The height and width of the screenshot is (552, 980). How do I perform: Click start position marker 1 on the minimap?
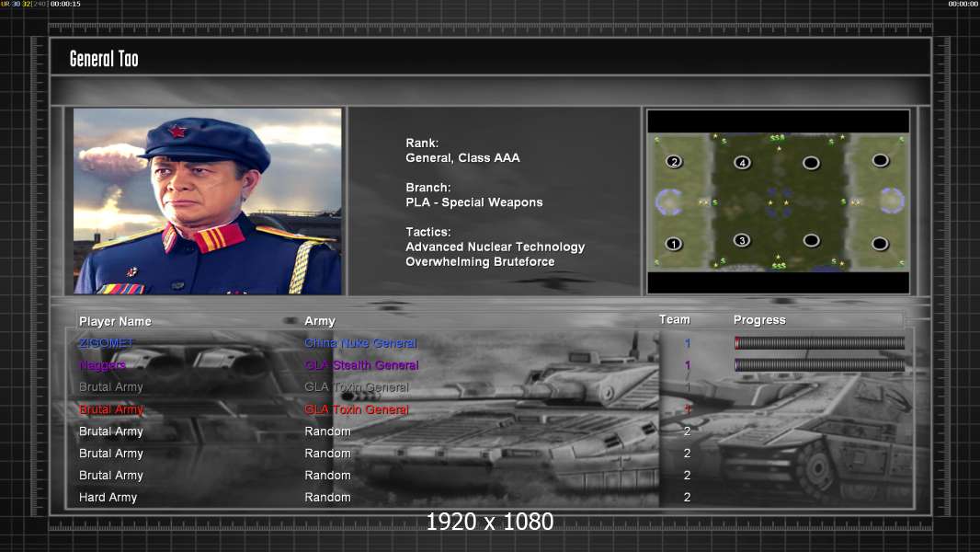[x=673, y=244]
